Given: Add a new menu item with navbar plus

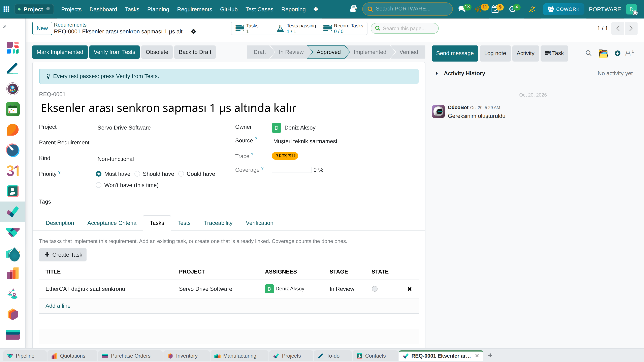Looking at the screenshot, I should click(x=316, y=9).
